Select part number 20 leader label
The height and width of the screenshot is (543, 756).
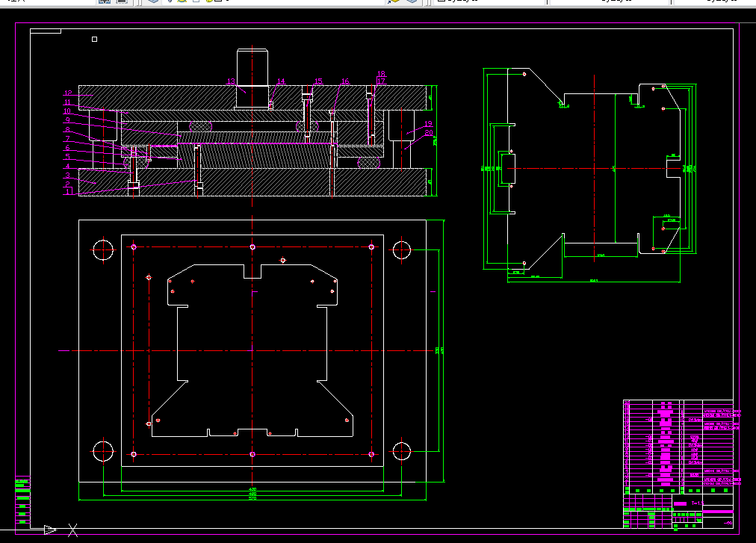(x=429, y=133)
